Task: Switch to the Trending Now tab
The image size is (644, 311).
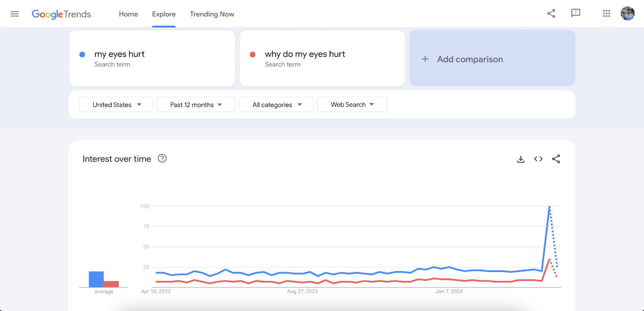Action: (212, 14)
